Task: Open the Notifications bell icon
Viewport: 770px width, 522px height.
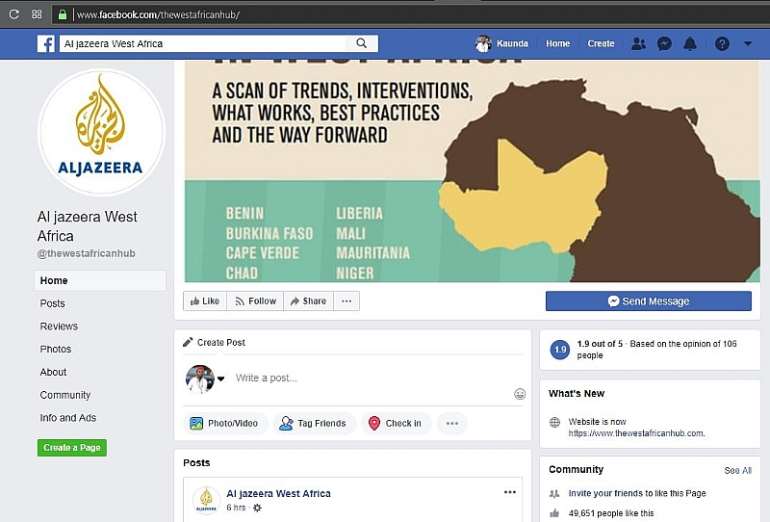Action: point(690,44)
